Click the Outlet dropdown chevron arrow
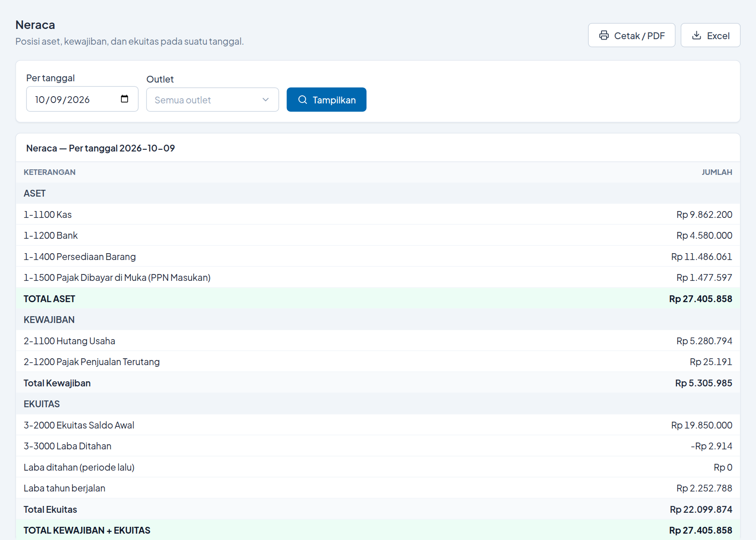This screenshot has width=756, height=540. click(266, 100)
